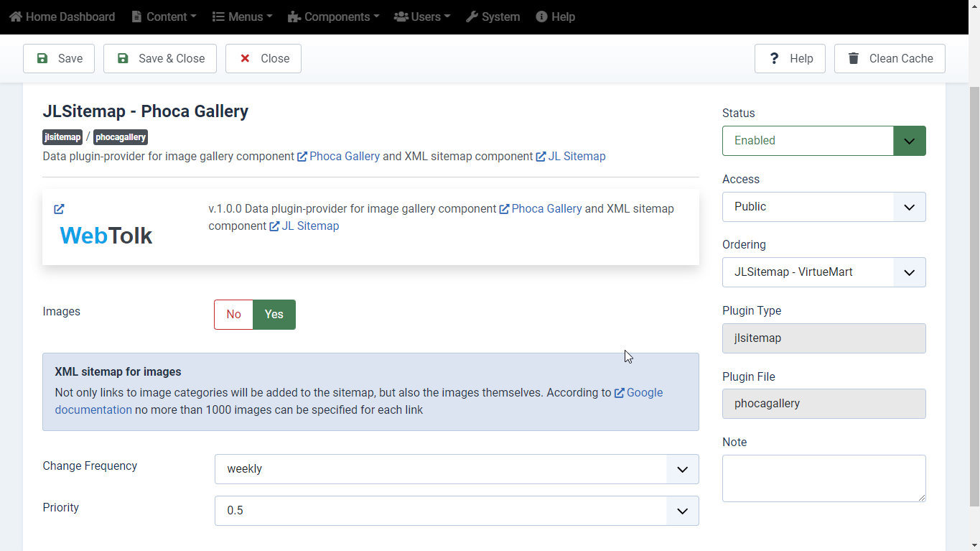This screenshot has width=980, height=551.
Task: Open the Users menu
Action: 422,17
